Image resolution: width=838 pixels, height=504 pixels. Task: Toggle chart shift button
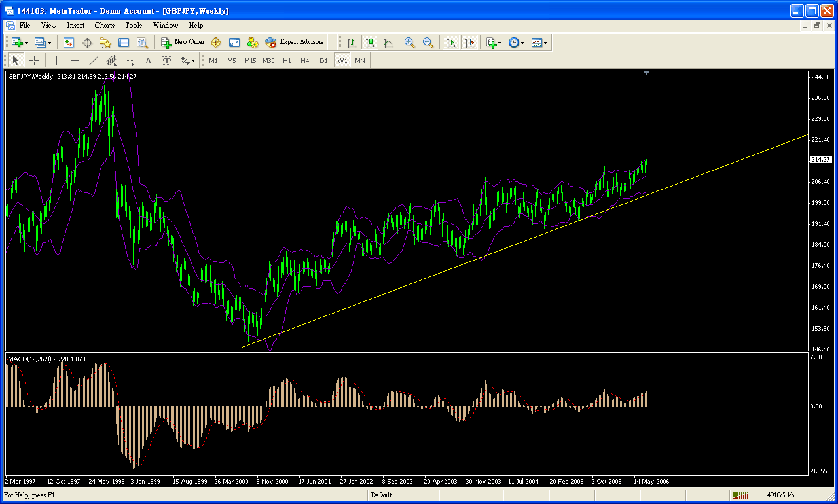(469, 42)
